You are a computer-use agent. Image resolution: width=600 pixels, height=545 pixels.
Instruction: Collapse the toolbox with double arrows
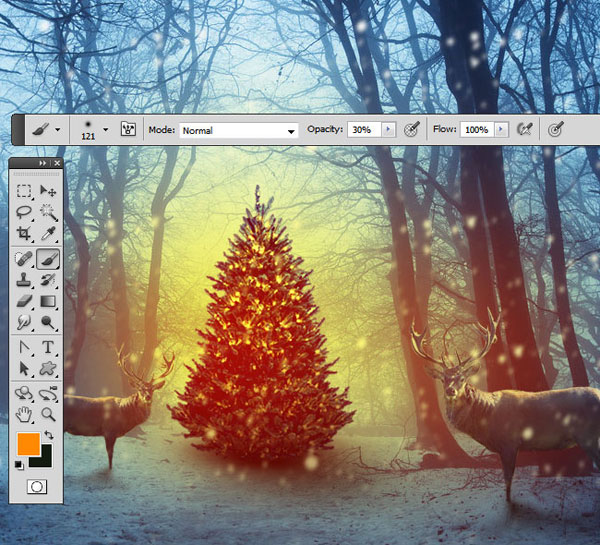42,163
